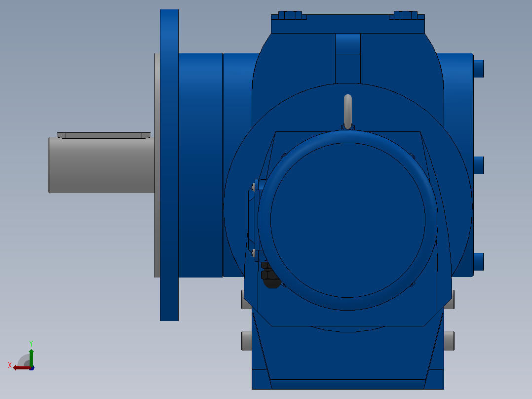Click the red X axis arrow on the triad

tap(21, 367)
